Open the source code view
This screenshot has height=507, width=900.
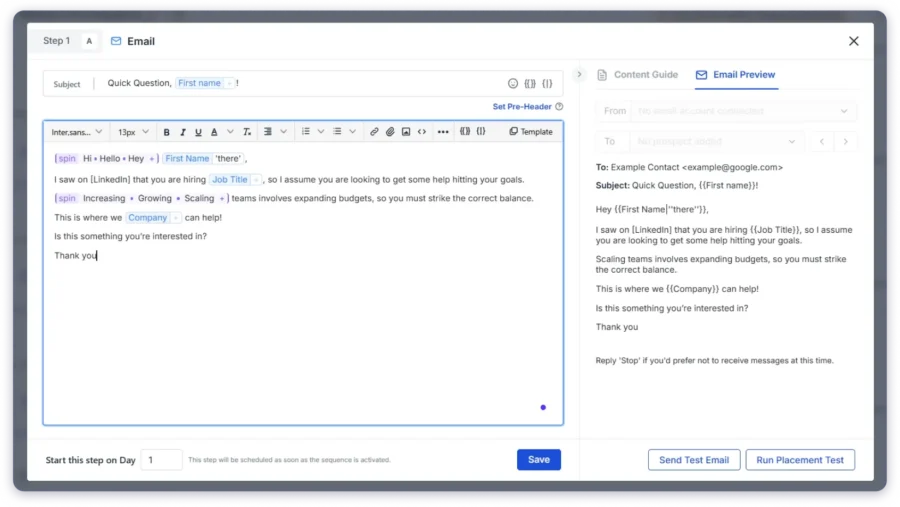[422, 132]
